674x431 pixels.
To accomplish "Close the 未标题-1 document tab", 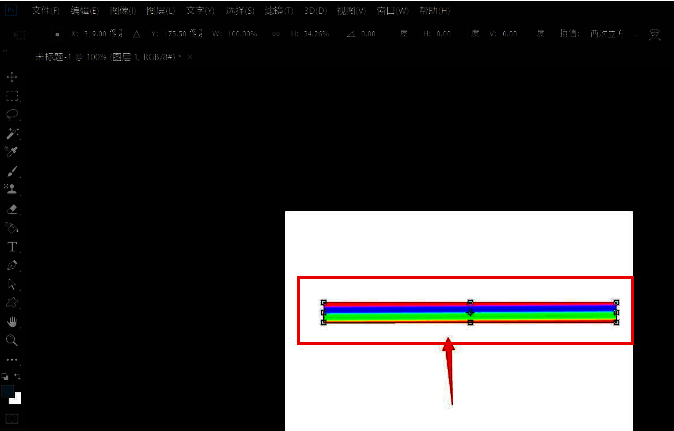I will click(190, 57).
